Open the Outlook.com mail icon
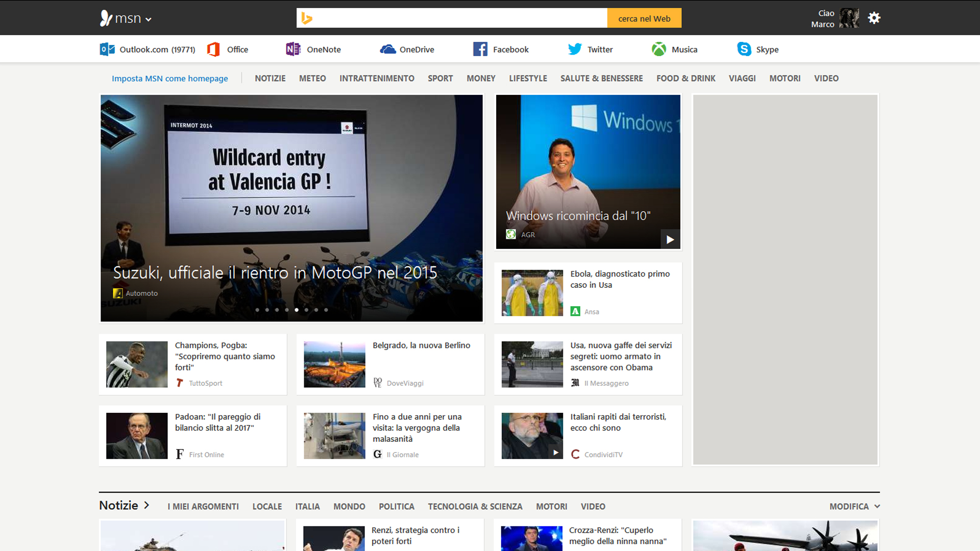 tap(107, 49)
